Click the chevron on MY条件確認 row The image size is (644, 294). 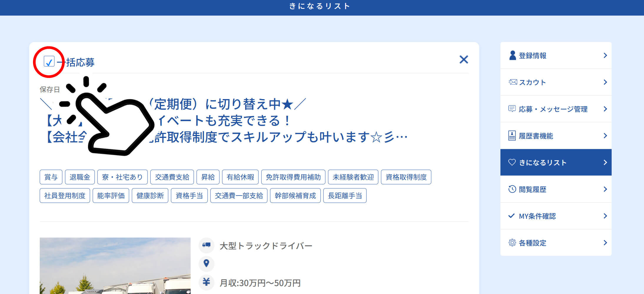(605, 216)
